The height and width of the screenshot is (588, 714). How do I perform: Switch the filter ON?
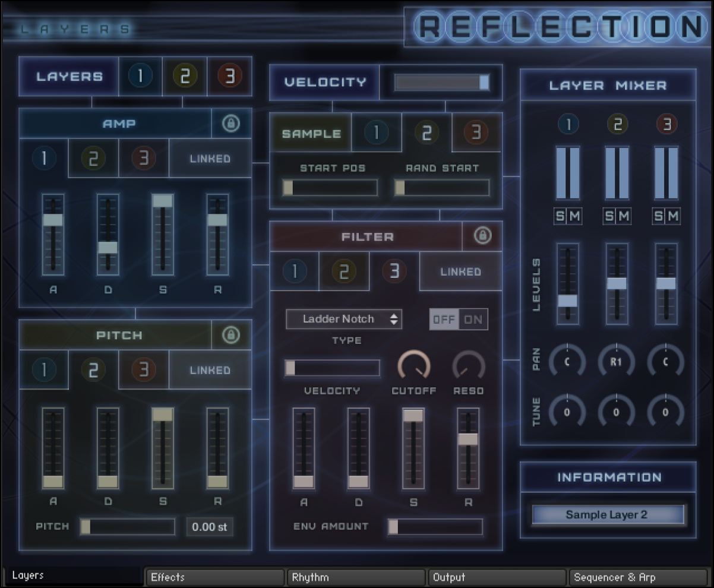pos(473,320)
